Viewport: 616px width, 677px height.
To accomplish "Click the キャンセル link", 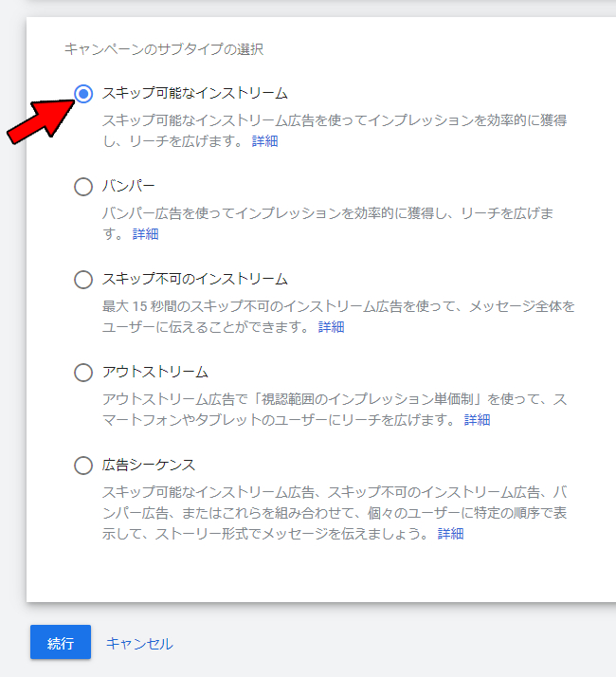I will [x=139, y=643].
